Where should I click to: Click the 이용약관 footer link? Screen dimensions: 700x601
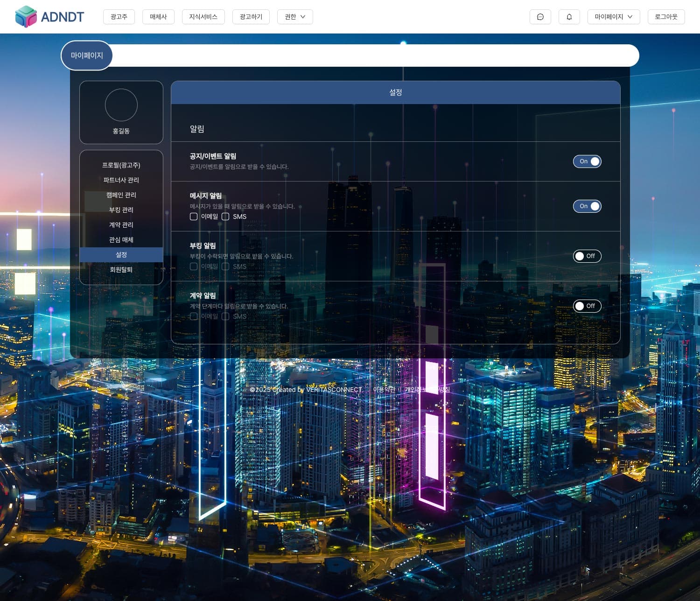(384, 390)
